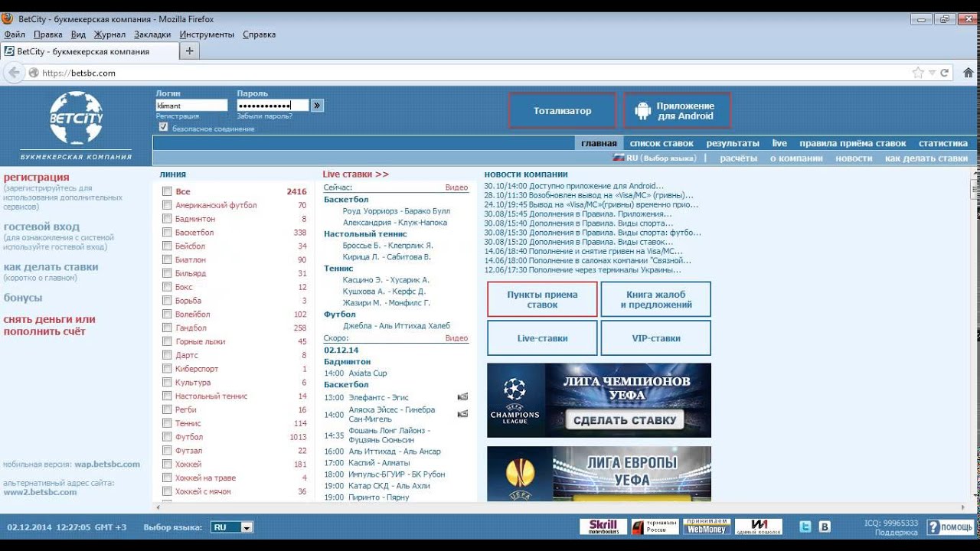Open the Журнал menu
Image resolution: width=980 pixels, height=551 pixels.
[109, 34]
